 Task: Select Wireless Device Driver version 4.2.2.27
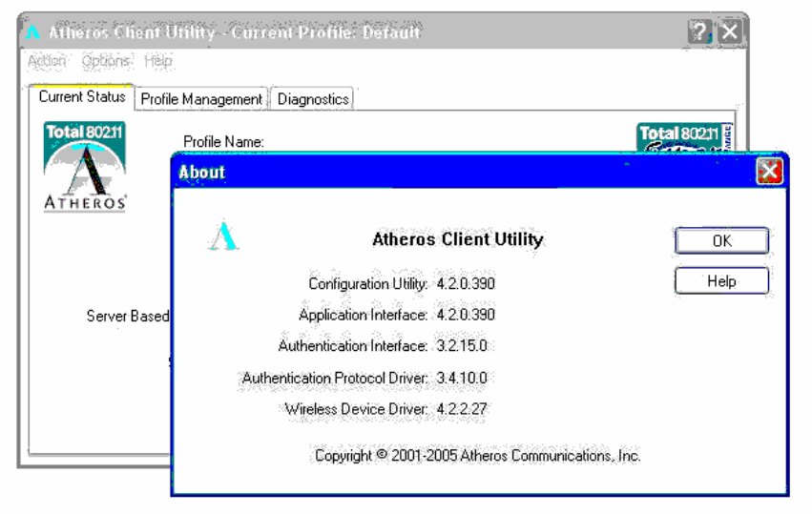[x=462, y=409]
